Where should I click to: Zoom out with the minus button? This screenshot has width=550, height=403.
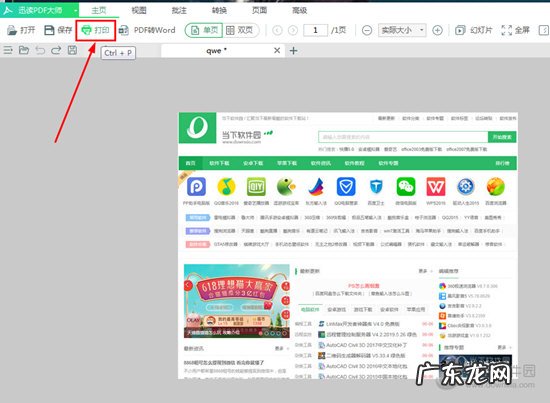tap(367, 31)
